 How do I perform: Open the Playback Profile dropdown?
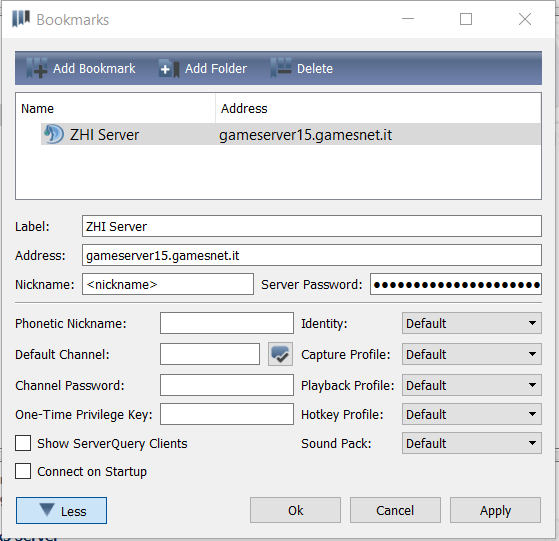[x=472, y=385]
